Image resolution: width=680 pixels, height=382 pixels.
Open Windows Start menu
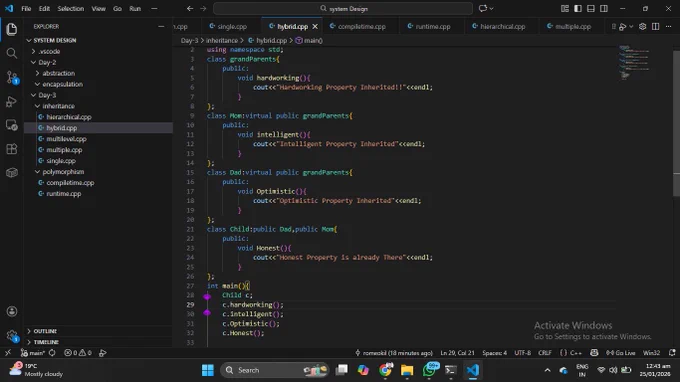click(208, 370)
